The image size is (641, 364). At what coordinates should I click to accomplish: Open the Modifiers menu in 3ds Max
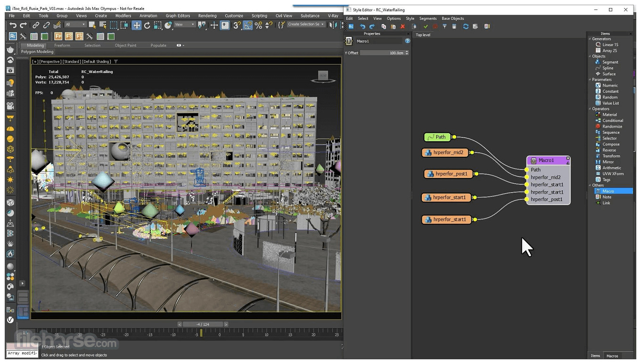tap(123, 16)
